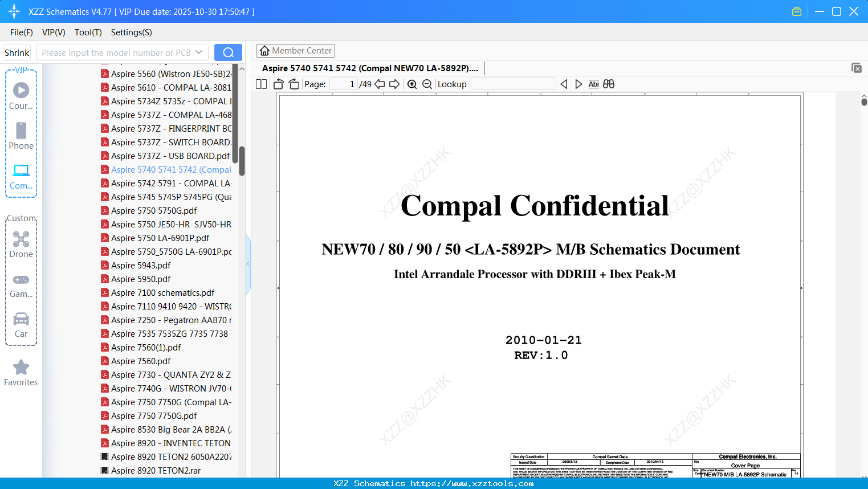Find previous lookup match triangle
This screenshot has height=489, width=868.
tap(564, 84)
